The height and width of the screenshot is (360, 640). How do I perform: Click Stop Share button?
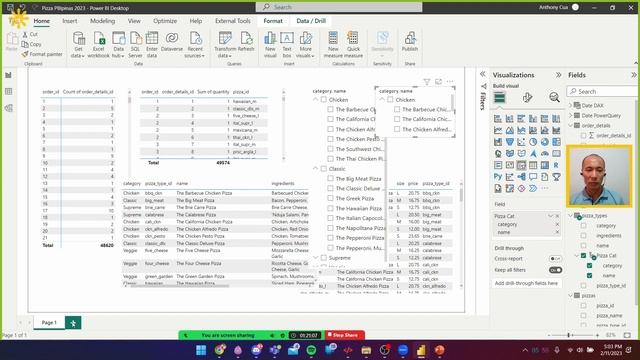point(344,335)
